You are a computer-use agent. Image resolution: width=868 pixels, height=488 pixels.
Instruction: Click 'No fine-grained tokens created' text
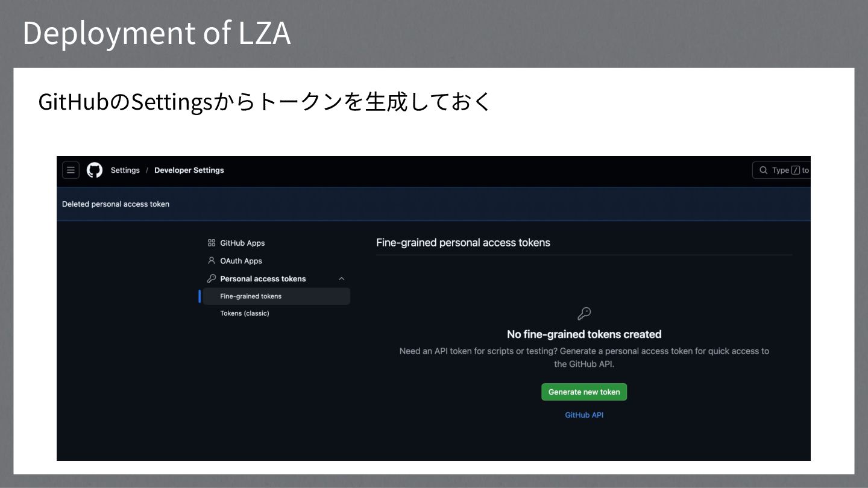click(x=584, y=334)
